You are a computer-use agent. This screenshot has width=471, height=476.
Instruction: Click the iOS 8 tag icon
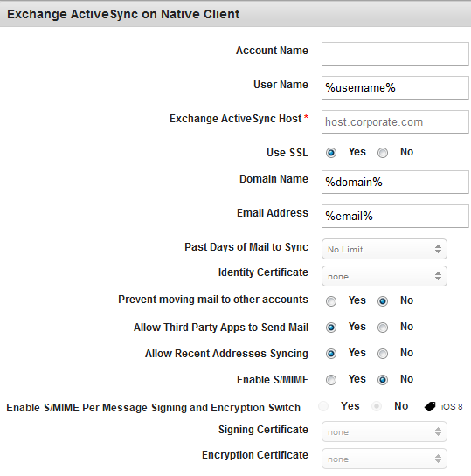point(430,406)
